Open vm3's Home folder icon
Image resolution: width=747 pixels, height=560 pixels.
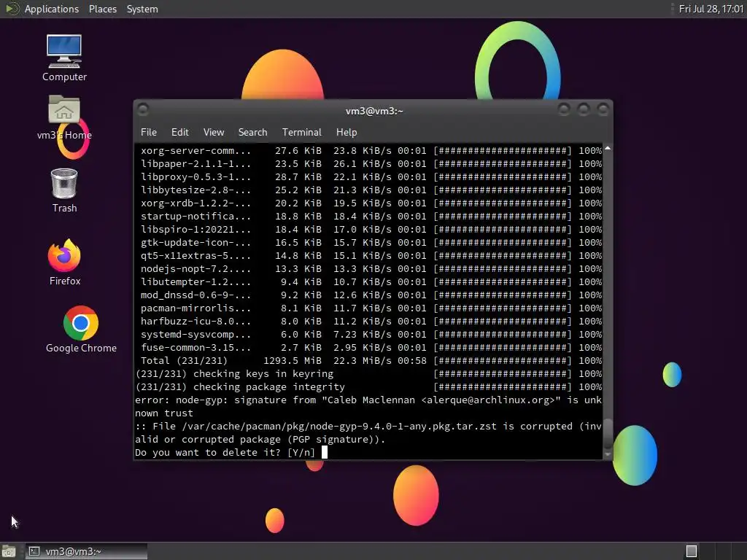pos(64,117)
